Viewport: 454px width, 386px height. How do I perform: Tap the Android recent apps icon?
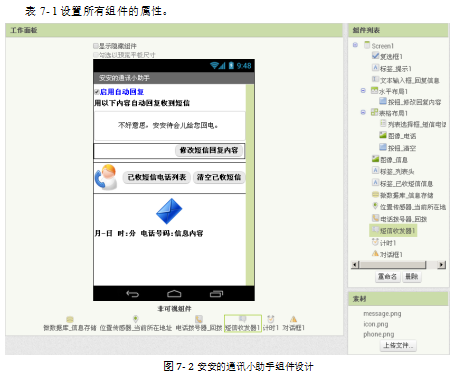tap(216, 294)
